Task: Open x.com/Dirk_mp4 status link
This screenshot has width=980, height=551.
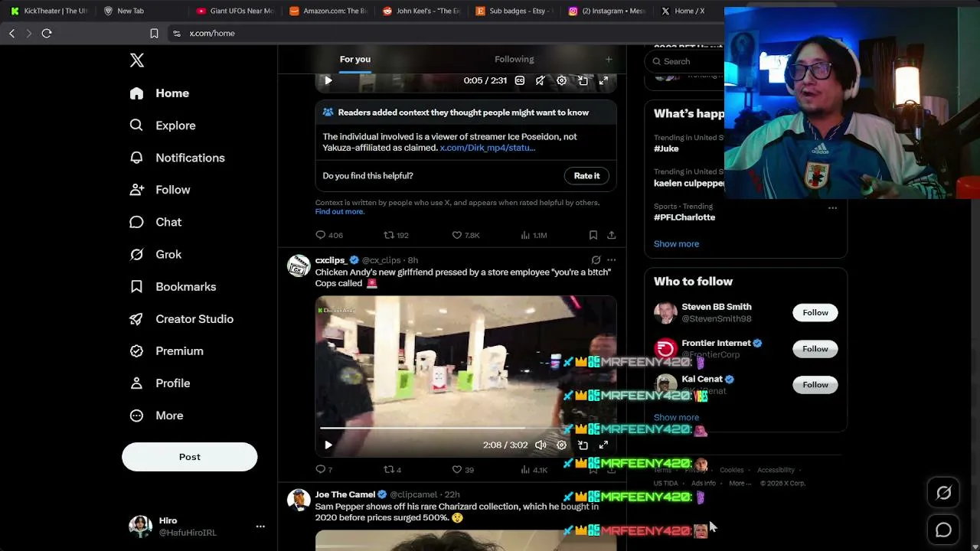Action: pos(488,148)
